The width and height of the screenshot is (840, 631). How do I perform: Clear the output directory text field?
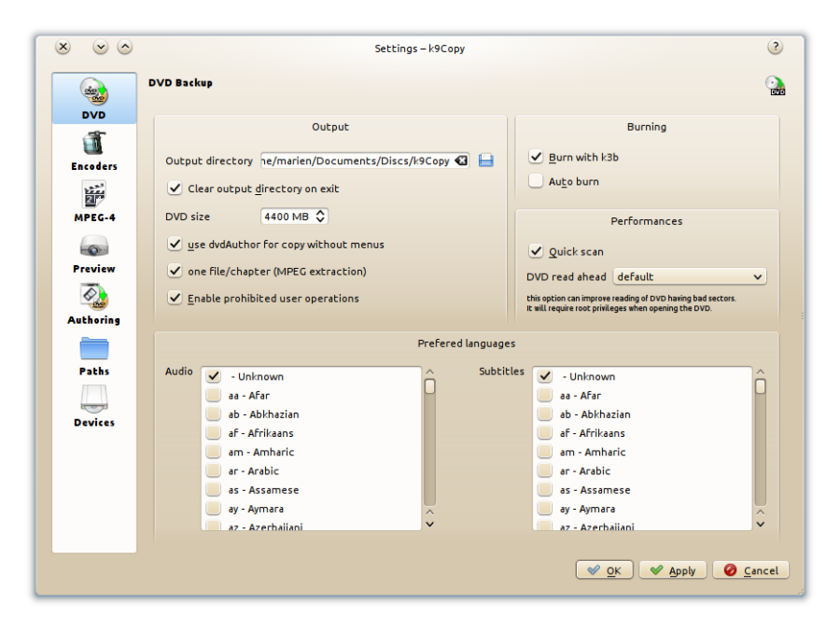click(x=461, y=161)
